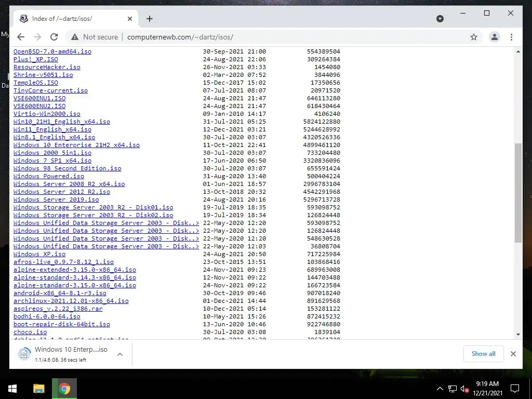This screenshot has width=532, height=399.
Task: Click Show all downloads button
Action: (484, 354)
